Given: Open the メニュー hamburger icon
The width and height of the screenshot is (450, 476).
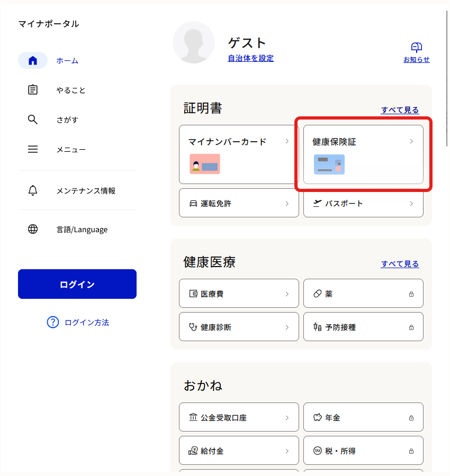Looking at the screenshot, I should point(33,149).
